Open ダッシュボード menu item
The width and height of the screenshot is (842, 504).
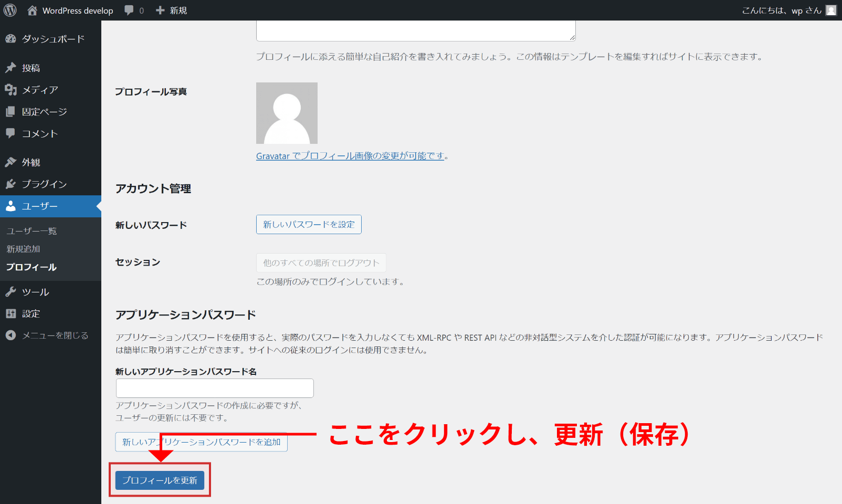tap(50, 39)
